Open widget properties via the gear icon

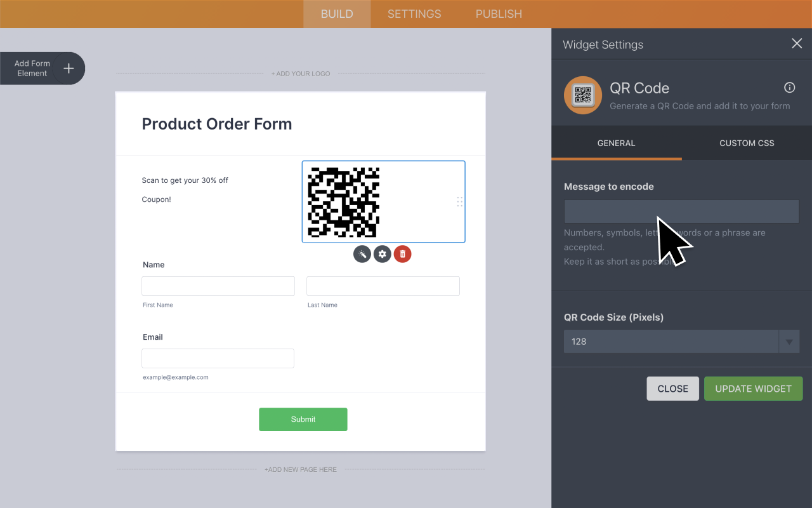pyautogui.click(x=382, y=253)
